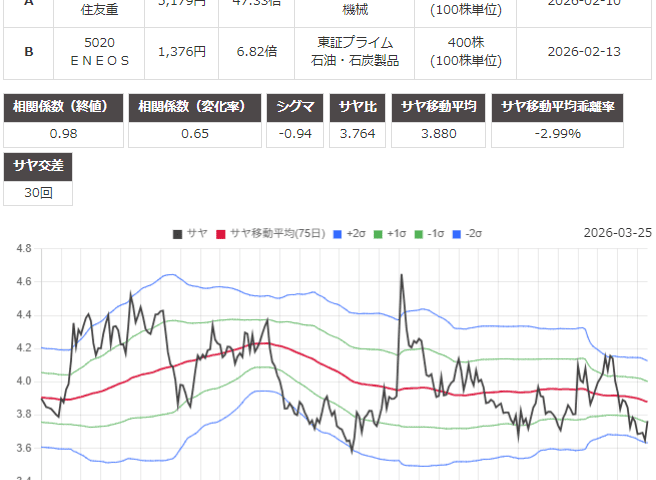The image size is (656, 480).
Task: Click the サヤ移動平均 header label
Action: (440, 107)
